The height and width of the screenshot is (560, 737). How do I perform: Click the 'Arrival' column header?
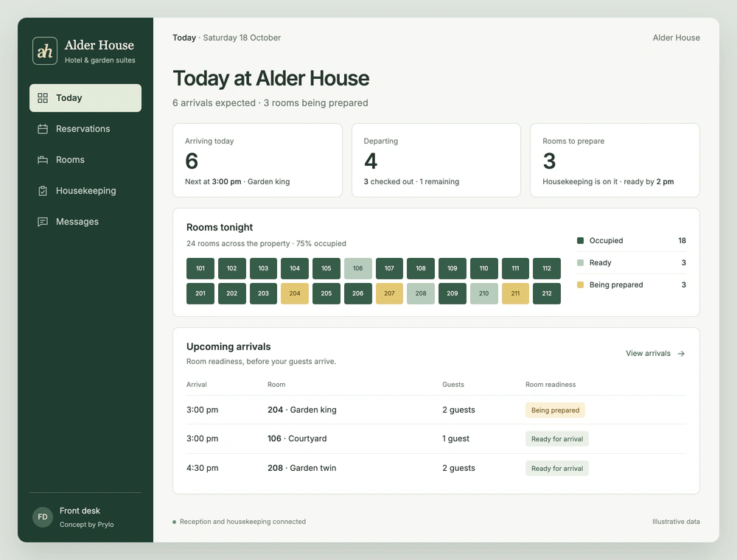click(197, 385)
